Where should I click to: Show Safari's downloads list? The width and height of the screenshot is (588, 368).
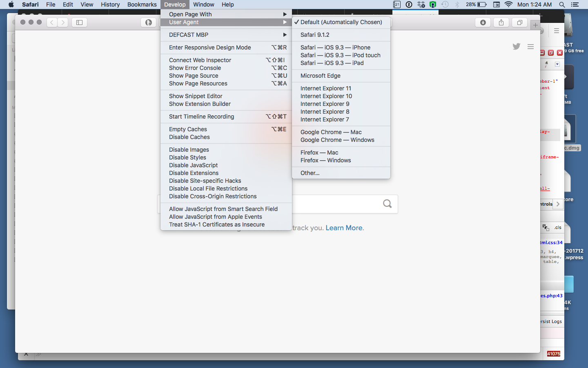[483, 22]
